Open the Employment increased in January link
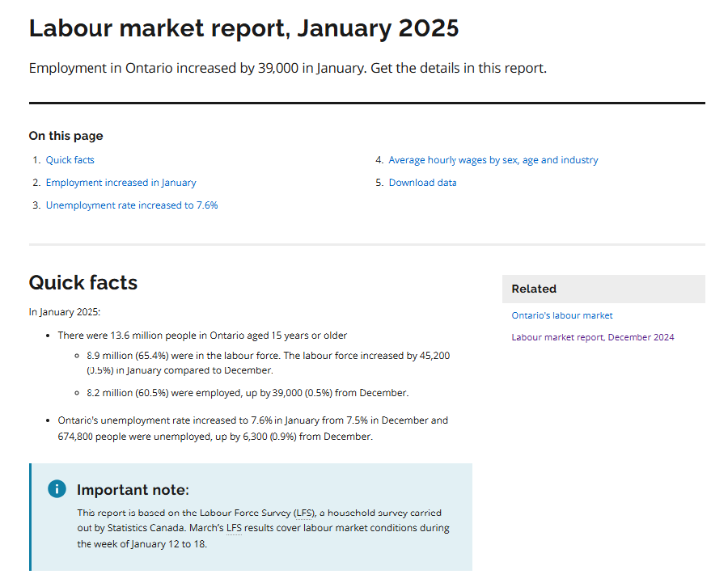Viewport: 728px width, 587px height. [x=121, y=183]
